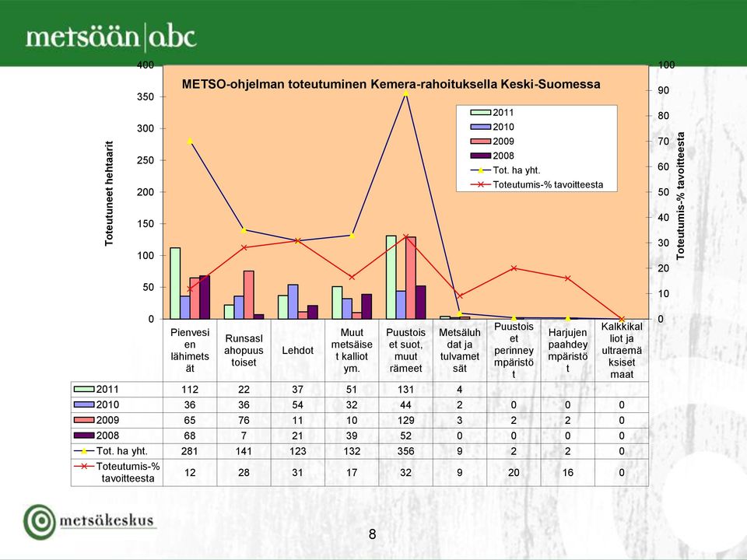Viewport: 747px width, 560px height.
Task: Select the 'Puustoiset perinneympäristöt' column header
Action: [514, 350]
